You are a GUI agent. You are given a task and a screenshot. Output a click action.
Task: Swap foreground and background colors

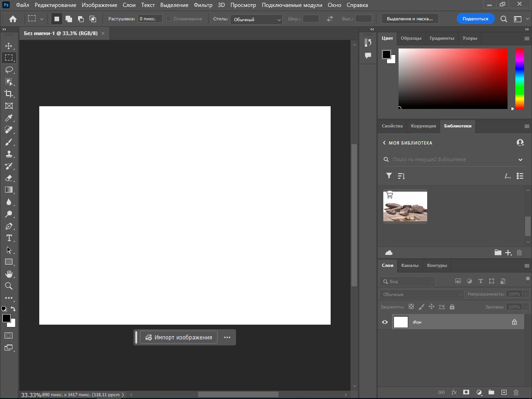point(13,309)
